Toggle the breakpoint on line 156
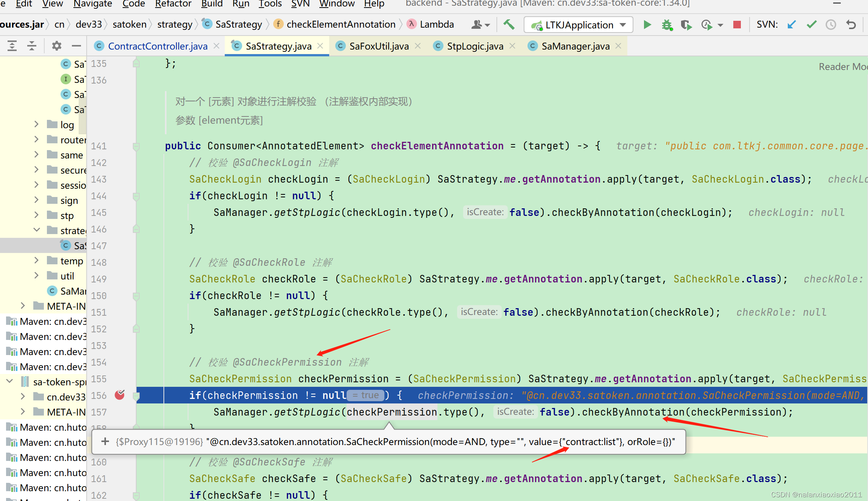The height and width of the screenshot is (501, 868). (120, 395)
